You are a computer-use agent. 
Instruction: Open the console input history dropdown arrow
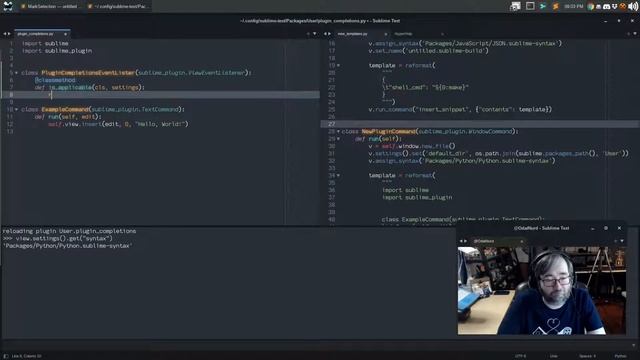[x=634, y=345]
